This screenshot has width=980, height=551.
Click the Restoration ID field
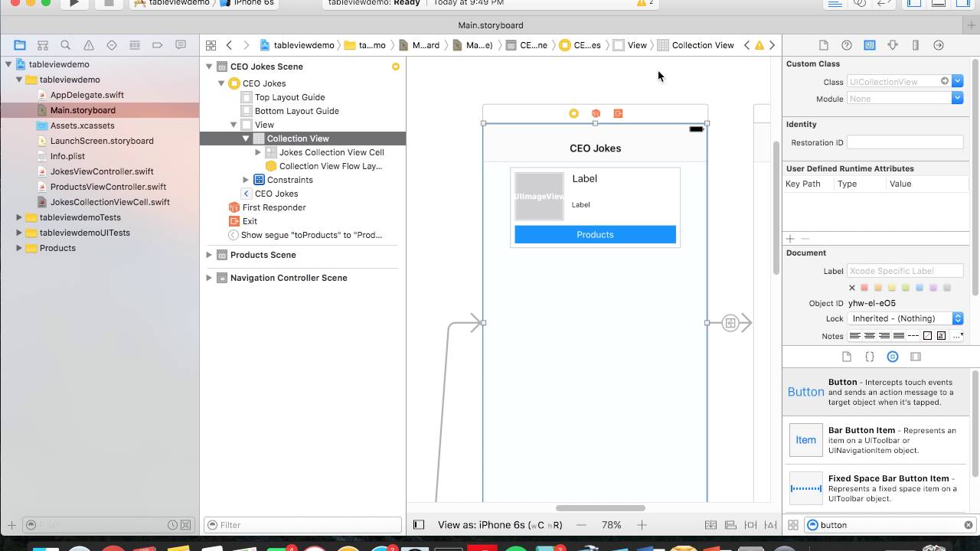pyautogui.click(x=905, y=142)
